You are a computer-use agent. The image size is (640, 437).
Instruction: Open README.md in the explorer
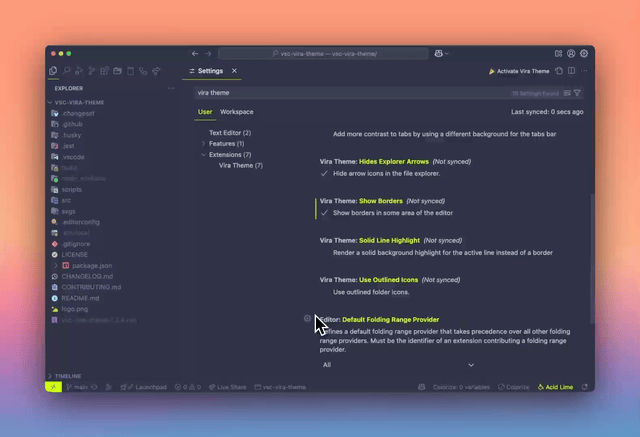[76, 298]
